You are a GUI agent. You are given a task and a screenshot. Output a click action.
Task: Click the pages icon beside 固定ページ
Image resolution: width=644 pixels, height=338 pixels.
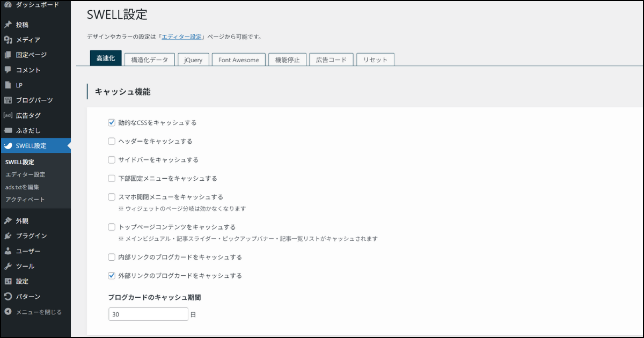point(8,55)
